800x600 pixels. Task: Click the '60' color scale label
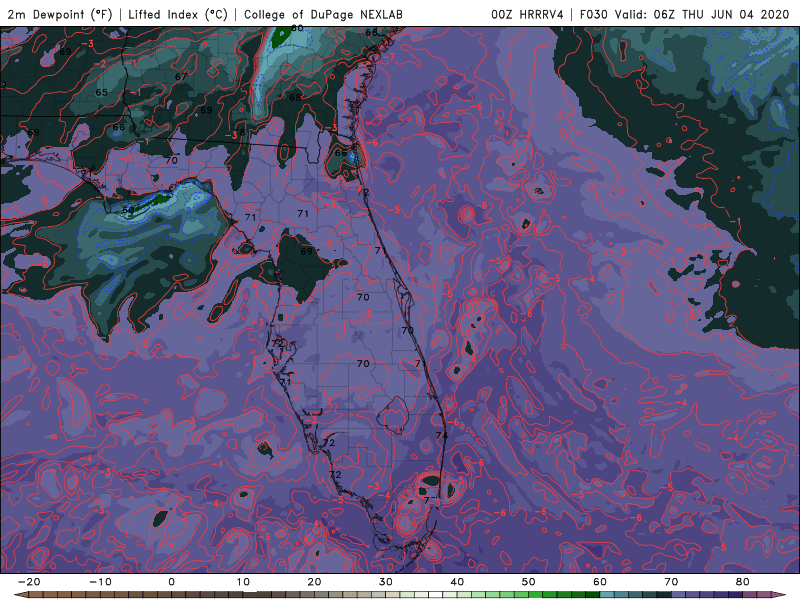600,582
